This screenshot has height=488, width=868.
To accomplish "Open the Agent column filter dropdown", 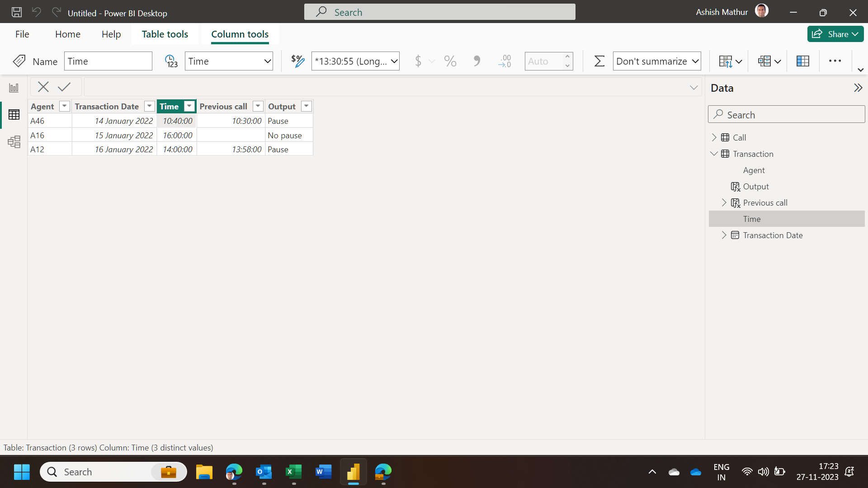I will (x=65, y=106).
